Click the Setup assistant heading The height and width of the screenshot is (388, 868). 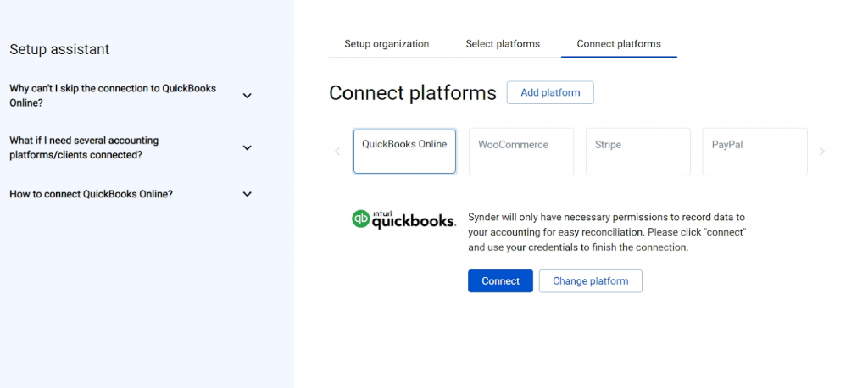[x=60, y=49]
